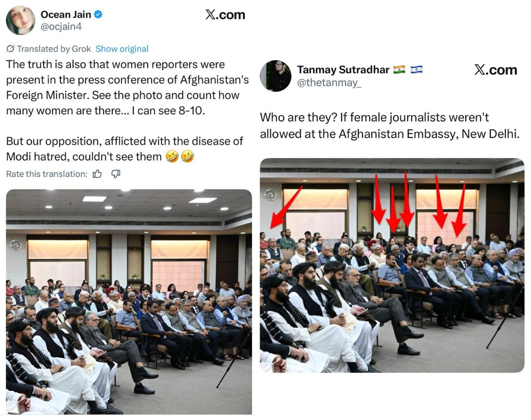Click the X.com logo beside Tanmay's name
531x420 pixels.
click(x=496, y=70)
